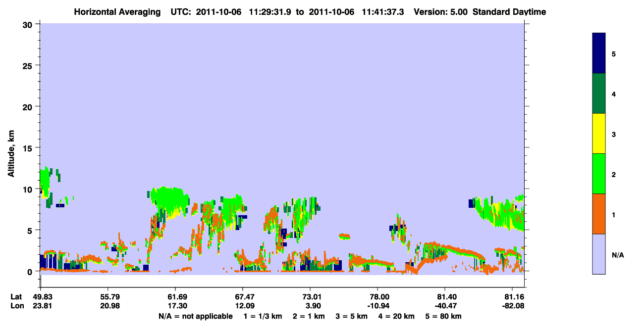Image resolution: width=644 pixels, height=330 pixels.
Task: Click the bright green level 2 color band
Action: [599, 174]
